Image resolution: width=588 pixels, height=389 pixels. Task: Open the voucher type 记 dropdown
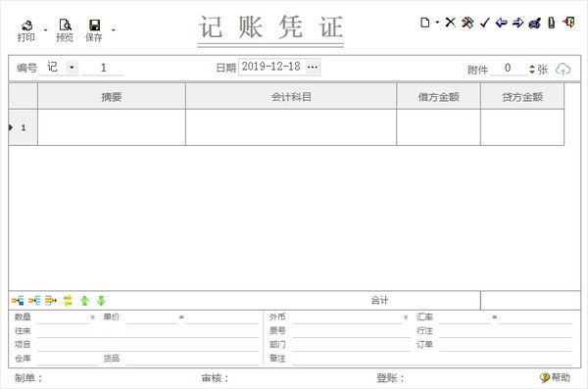[72, 68]
